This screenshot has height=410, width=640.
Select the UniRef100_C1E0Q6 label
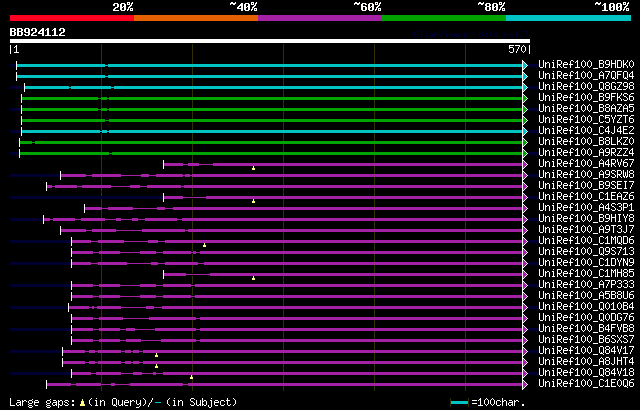pos(586,384)
